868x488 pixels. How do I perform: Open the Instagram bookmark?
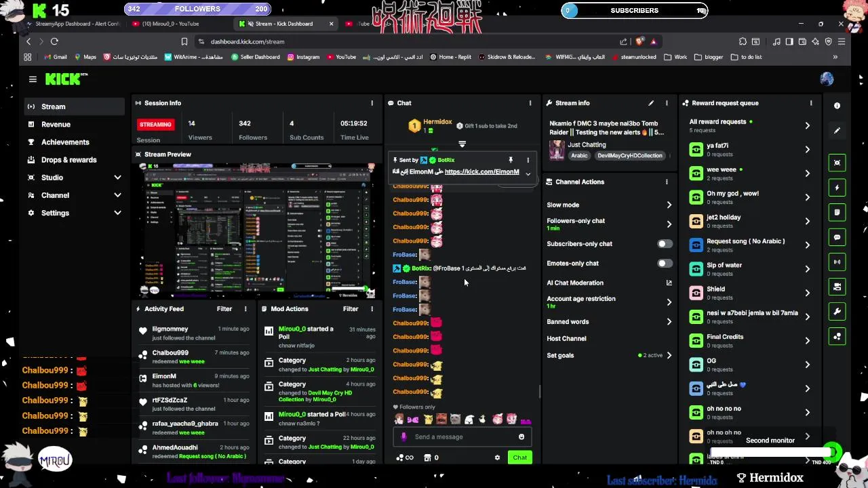tap(303, 57)
